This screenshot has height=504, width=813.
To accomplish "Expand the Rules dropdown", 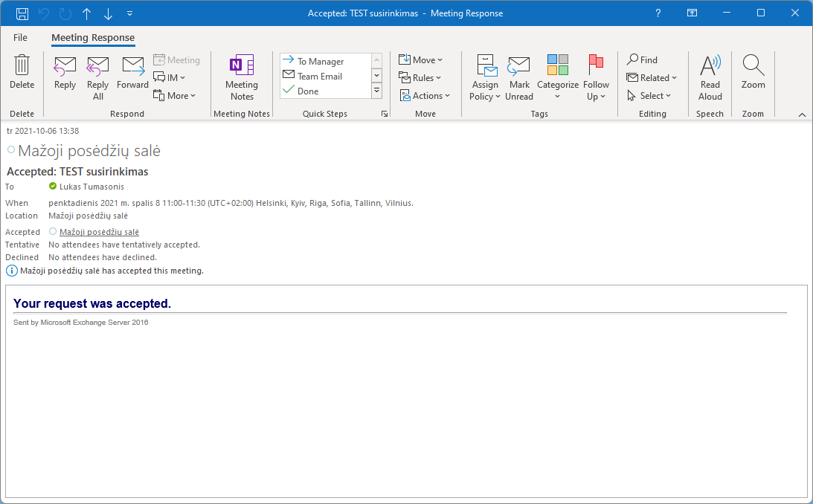I will (x=420, y=78).
